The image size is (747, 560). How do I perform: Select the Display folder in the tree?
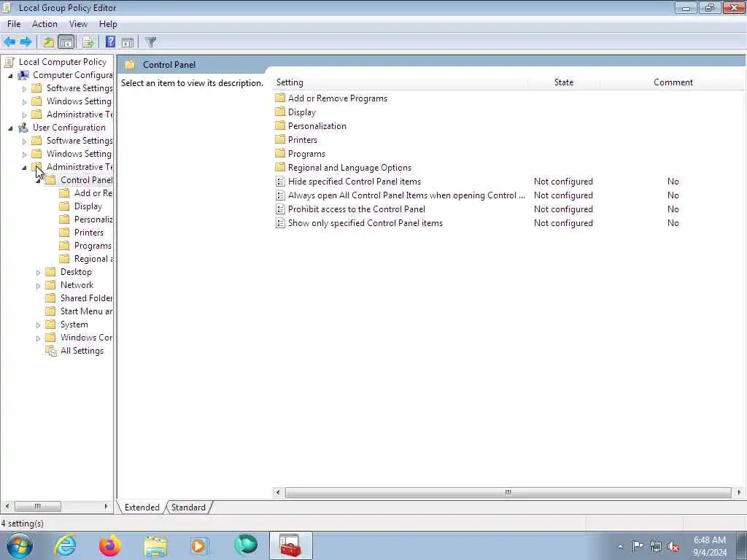[x=88, y=206]
